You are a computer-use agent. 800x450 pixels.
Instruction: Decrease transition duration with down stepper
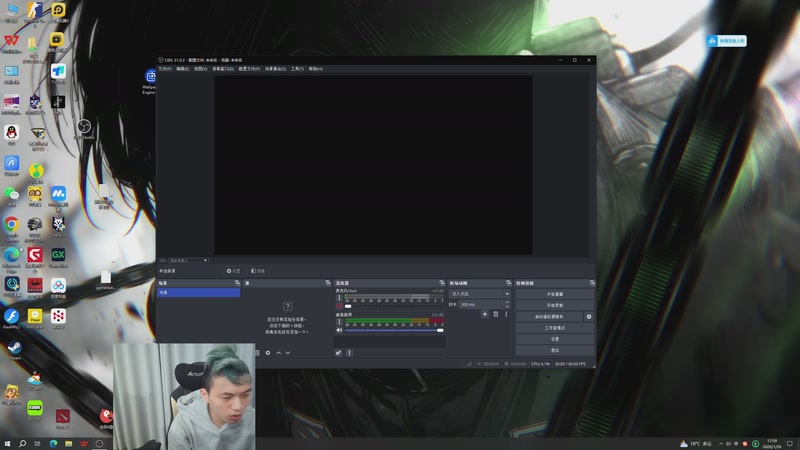(507, 307)
